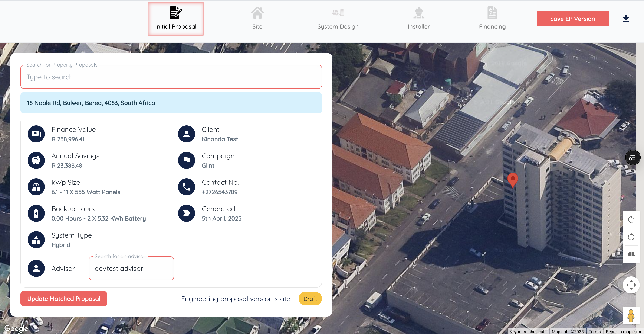Click the download icon beside Save EP Version
Screen dimensions: 644x334
point(626,19)
